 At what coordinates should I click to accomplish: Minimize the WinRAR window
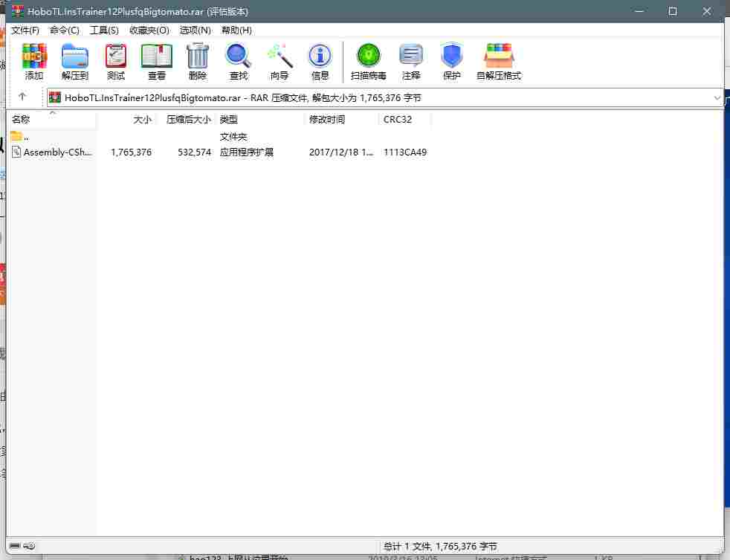tap(639, 11)
